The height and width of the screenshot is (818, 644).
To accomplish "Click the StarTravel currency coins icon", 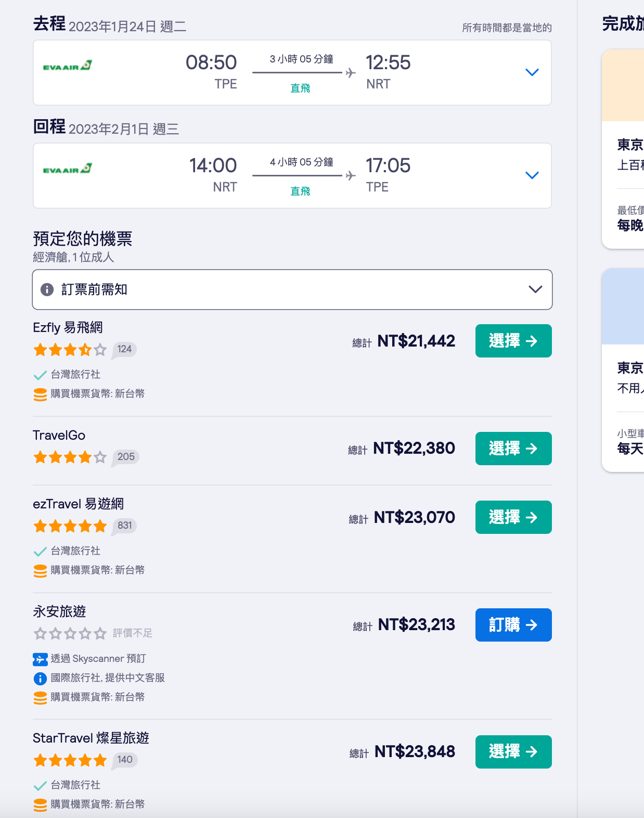I will (x=40, y=805).
